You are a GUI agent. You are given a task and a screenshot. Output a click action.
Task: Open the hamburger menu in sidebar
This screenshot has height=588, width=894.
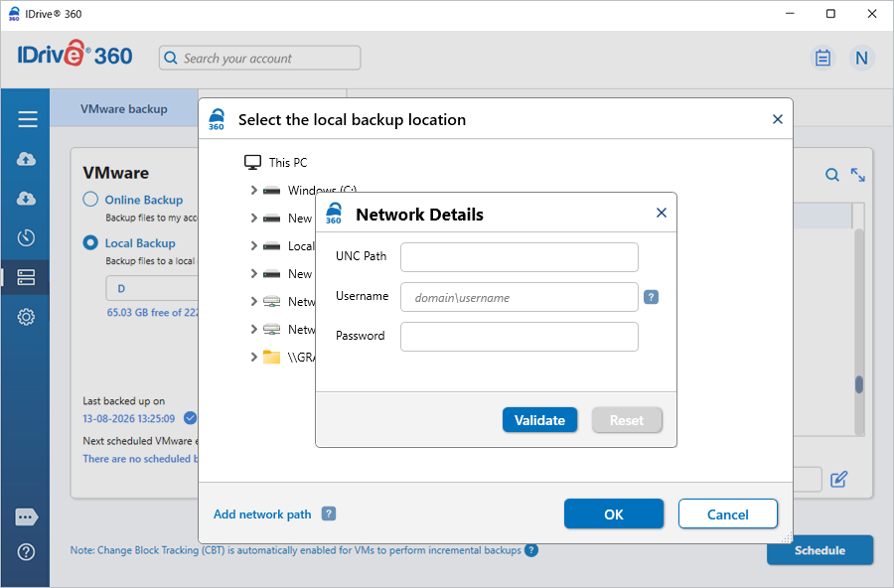pos(27,118)
